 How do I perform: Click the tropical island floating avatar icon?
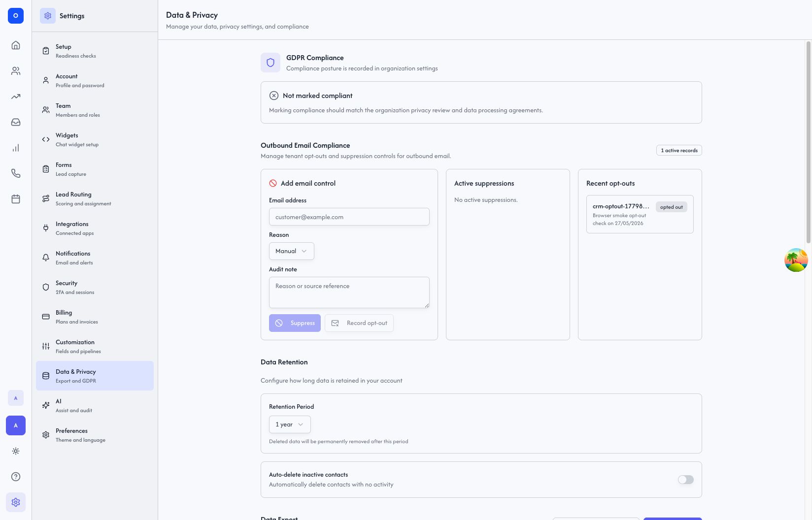(x=796, y=260)
